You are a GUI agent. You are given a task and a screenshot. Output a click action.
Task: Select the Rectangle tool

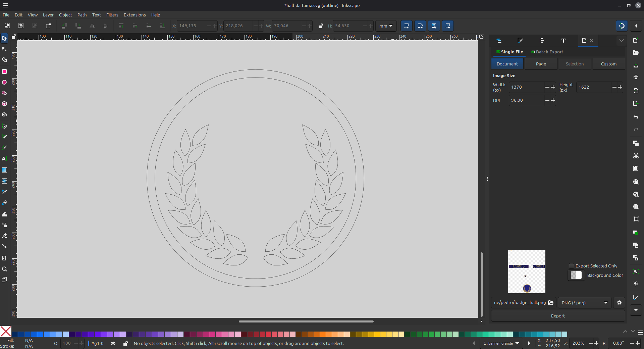tap(4, 71)
